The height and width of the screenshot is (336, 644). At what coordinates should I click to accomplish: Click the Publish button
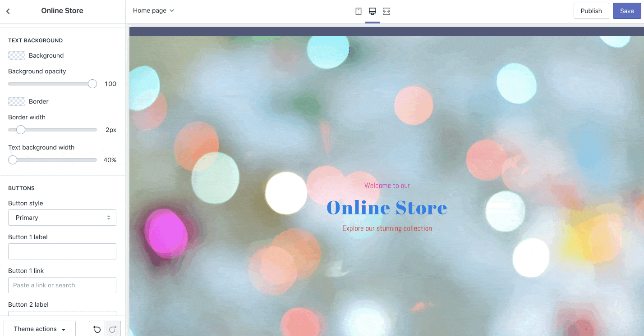[591, 11]
